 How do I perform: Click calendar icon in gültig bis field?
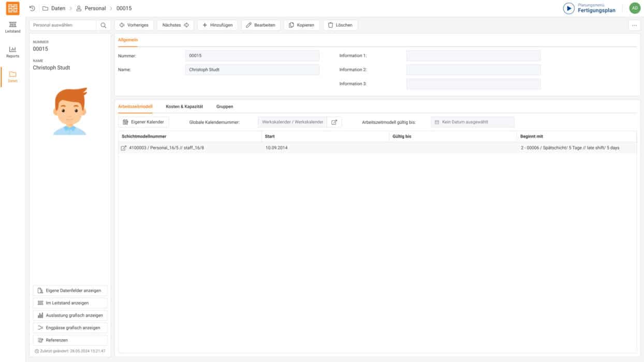click(x=437, y=122)
